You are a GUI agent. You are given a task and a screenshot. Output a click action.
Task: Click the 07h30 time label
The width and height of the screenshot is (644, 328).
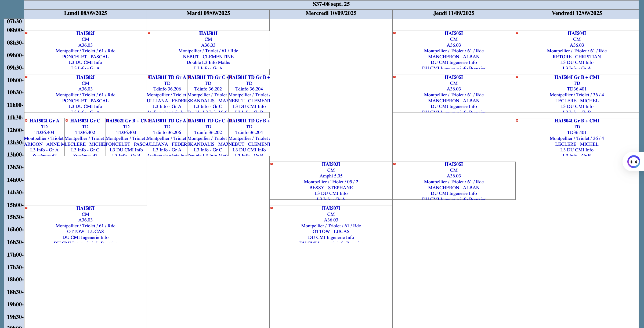tap(14, 22)
